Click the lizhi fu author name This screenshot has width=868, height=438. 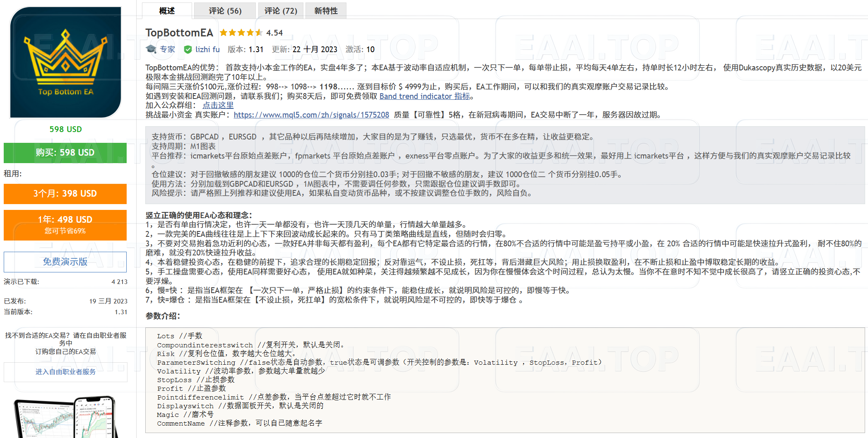(208, 49)
